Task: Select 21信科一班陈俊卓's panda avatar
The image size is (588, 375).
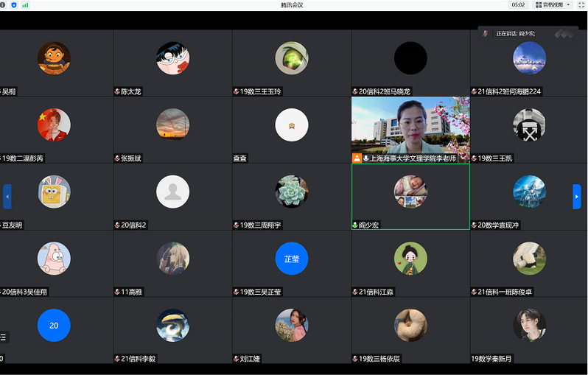Action: pyautogui.click(x=530, y=259)
